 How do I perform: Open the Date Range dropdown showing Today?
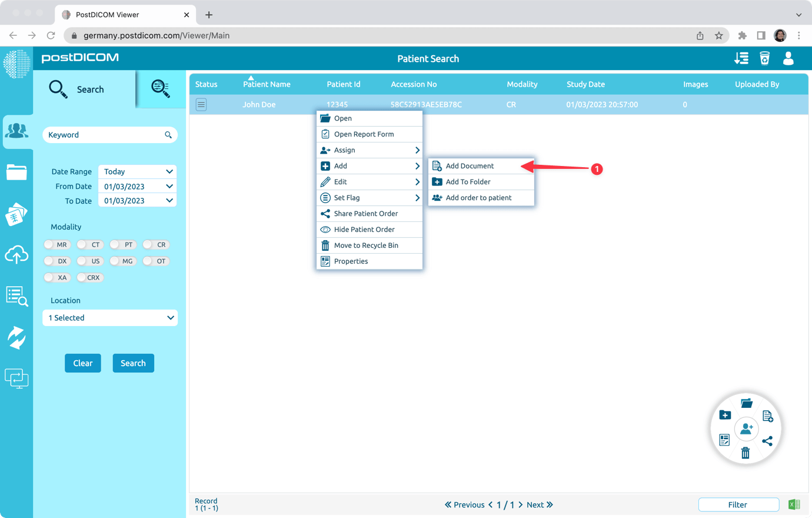tap(137, 171)
